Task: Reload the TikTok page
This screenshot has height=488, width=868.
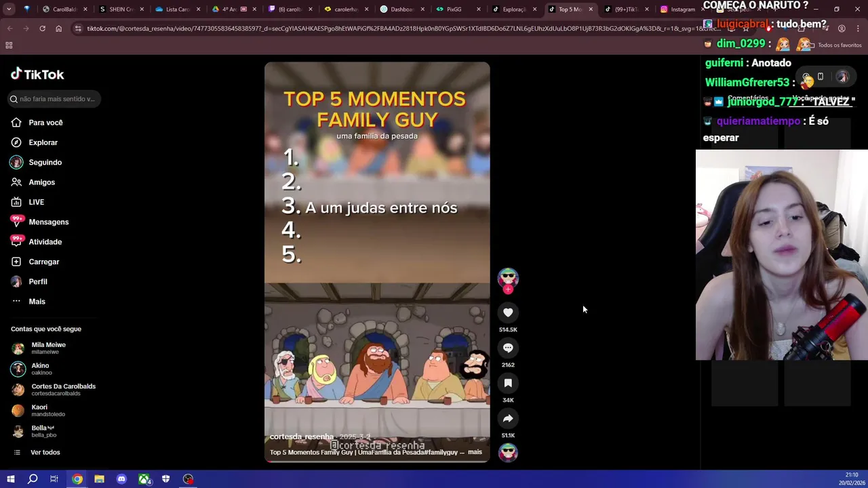Action: [x=42, y=28]
